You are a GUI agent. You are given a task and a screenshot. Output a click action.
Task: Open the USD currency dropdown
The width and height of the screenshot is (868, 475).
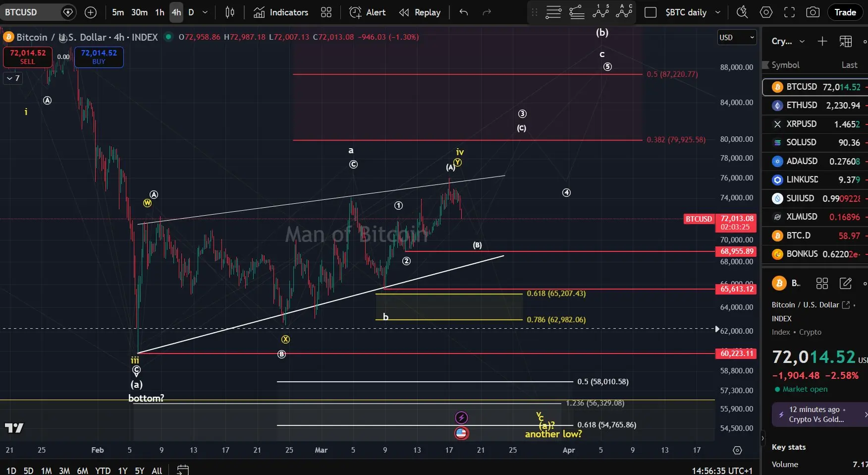(737, 37)
